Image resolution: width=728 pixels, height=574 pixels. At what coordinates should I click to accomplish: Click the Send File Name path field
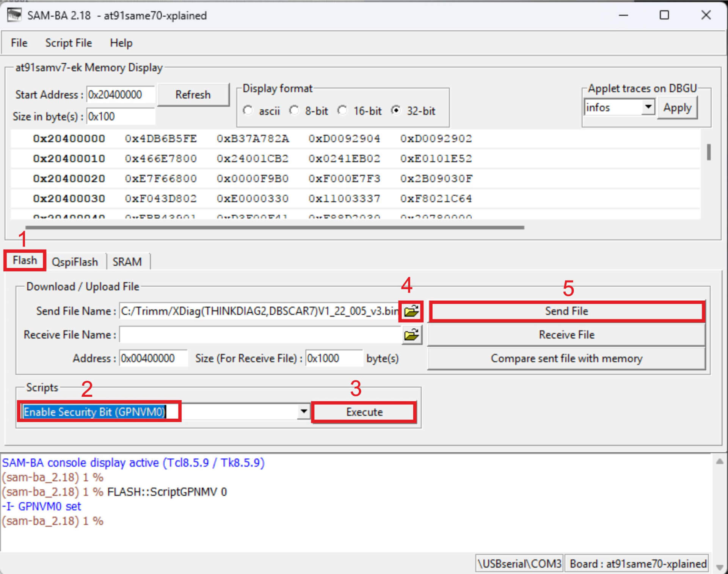pyautogui.click(x=259, y=311)
